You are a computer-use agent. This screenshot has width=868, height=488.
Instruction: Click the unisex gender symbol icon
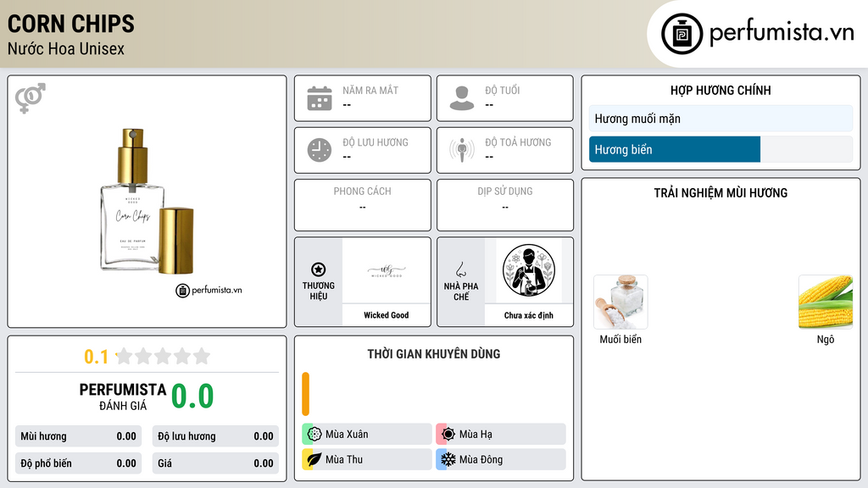tap(31, 98)
